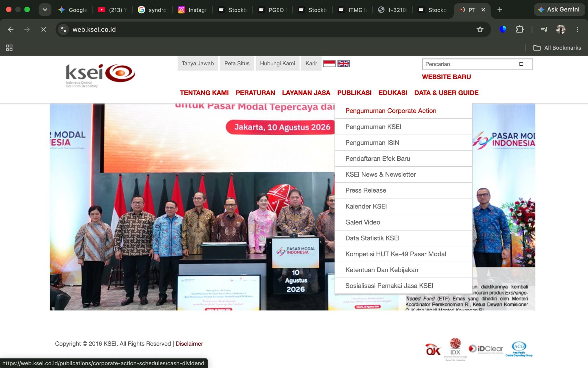Open the apps grid in bookmarks bar
Screen dimensions: 588x368
9,48
